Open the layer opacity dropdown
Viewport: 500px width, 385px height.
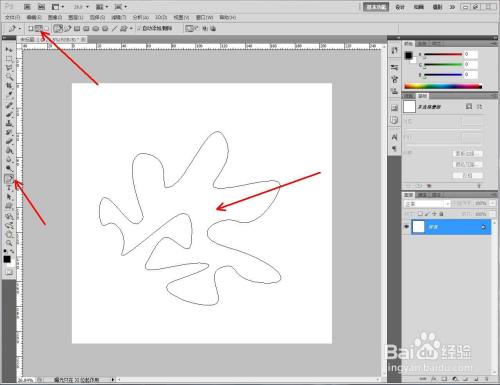tap(493, 203)
